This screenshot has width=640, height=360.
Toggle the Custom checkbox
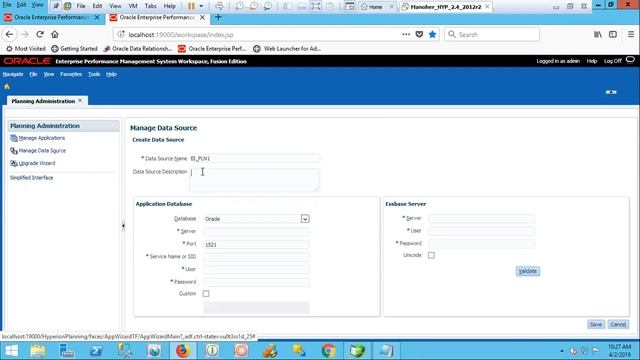(206, 294)
